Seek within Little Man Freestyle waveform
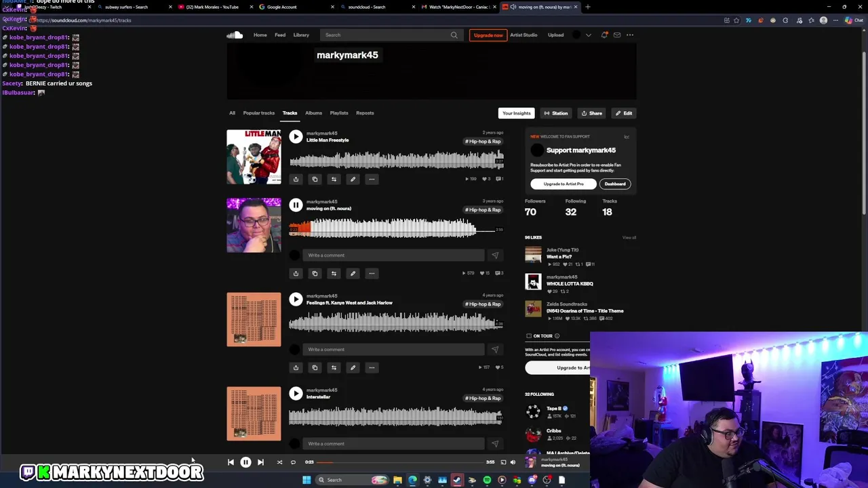This screenshot has height=488, width=868. [x=396, y=160]
